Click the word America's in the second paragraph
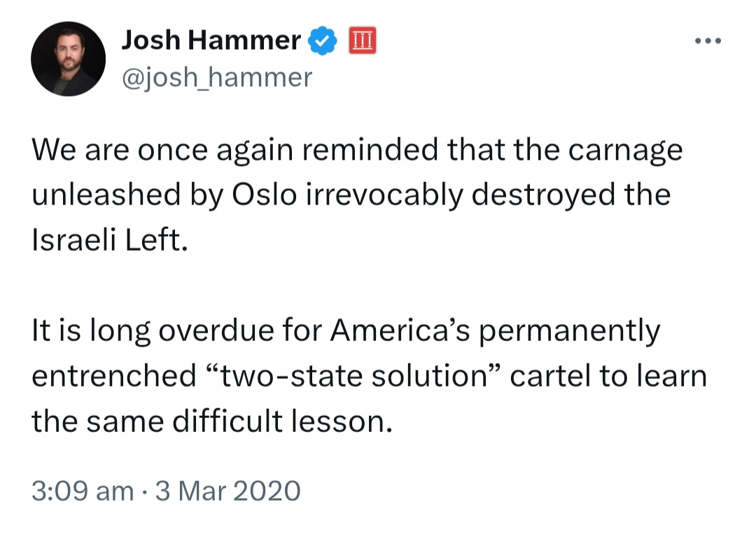 pyautogui.click(x=400, y=330)
